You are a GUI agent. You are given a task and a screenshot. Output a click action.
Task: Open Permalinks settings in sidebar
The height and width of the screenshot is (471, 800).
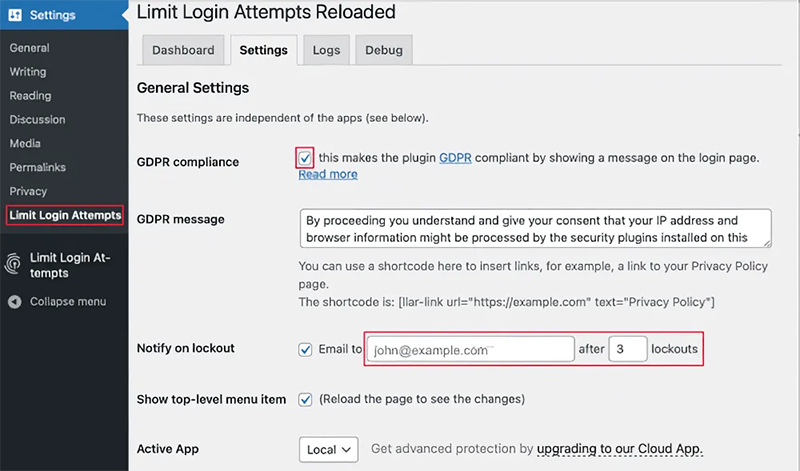[38, 167]
